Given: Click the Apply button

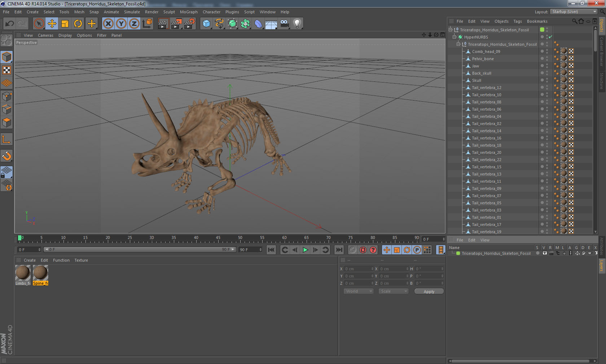Looking at the screenshot, I should coord(429,292).
